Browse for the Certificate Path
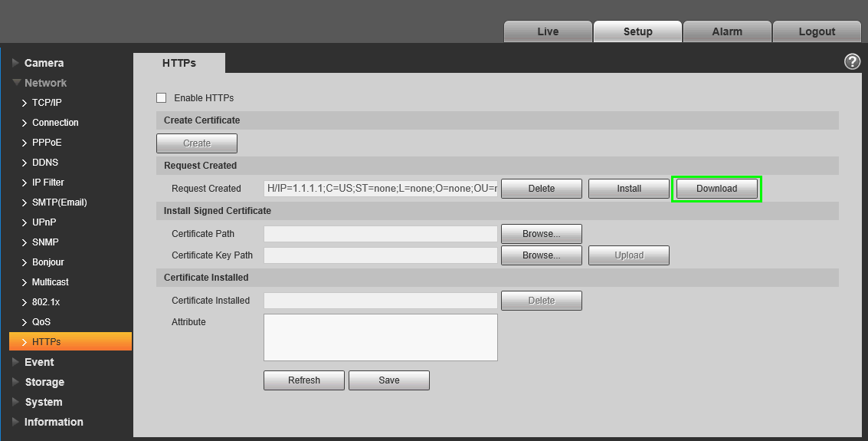This screenshot has width=868, height=441. pos(542,234)
